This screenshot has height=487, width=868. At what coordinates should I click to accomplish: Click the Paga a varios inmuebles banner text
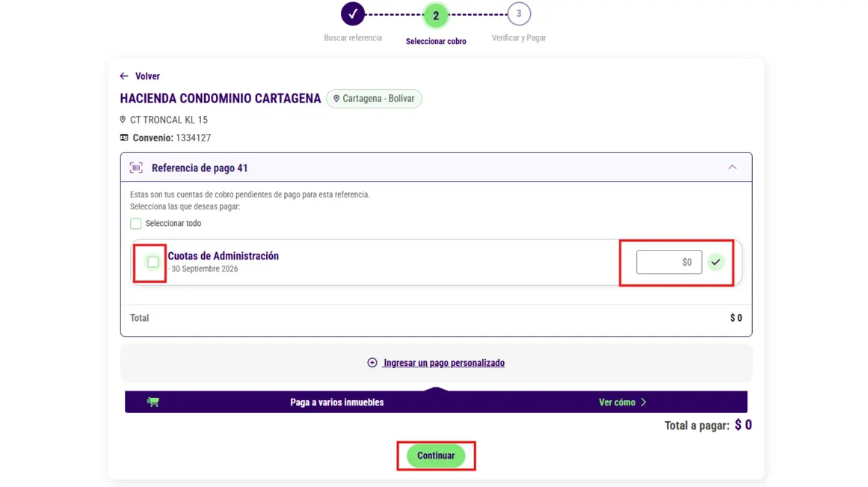(x=336, y=402)
